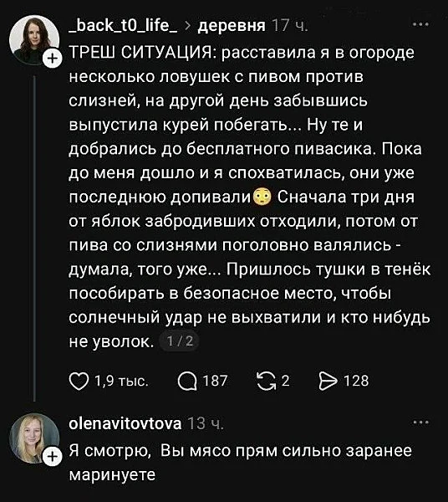Repost using the circular arrows icon
The width and height of the screenshot is (448, 502).
pyautogui.click(x=267, y=382)
